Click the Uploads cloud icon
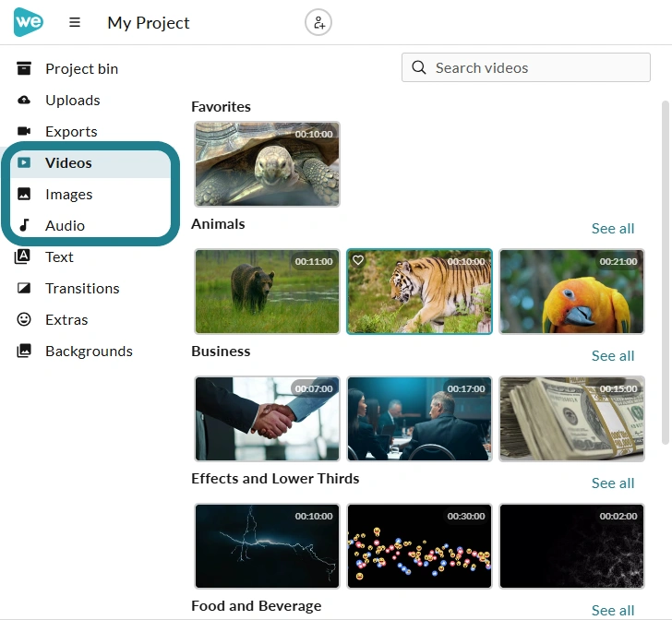The width and height of the screenshot is (672, 620). pyautogui.click(x=24, y=100)
